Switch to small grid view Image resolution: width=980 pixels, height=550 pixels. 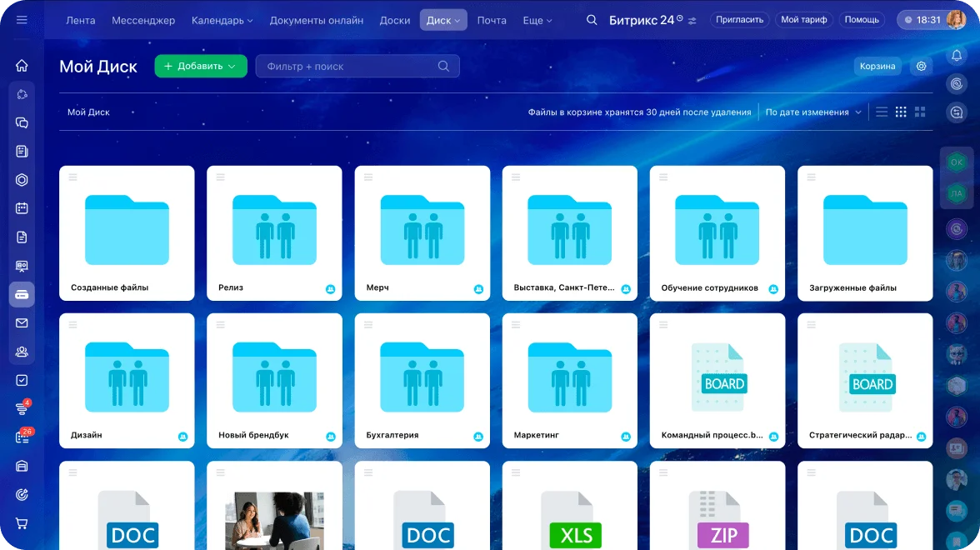coord(901,112)
